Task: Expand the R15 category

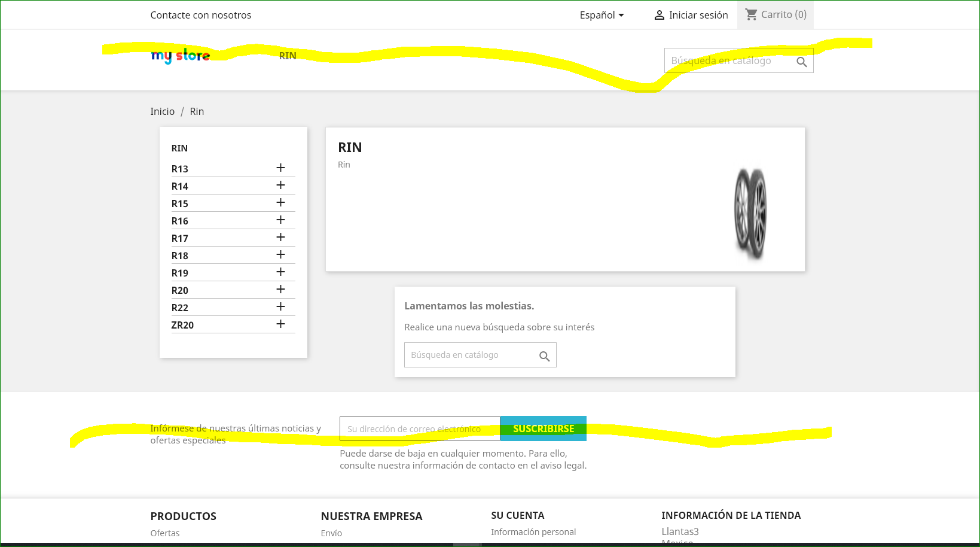Action: [x=280, y=203]
